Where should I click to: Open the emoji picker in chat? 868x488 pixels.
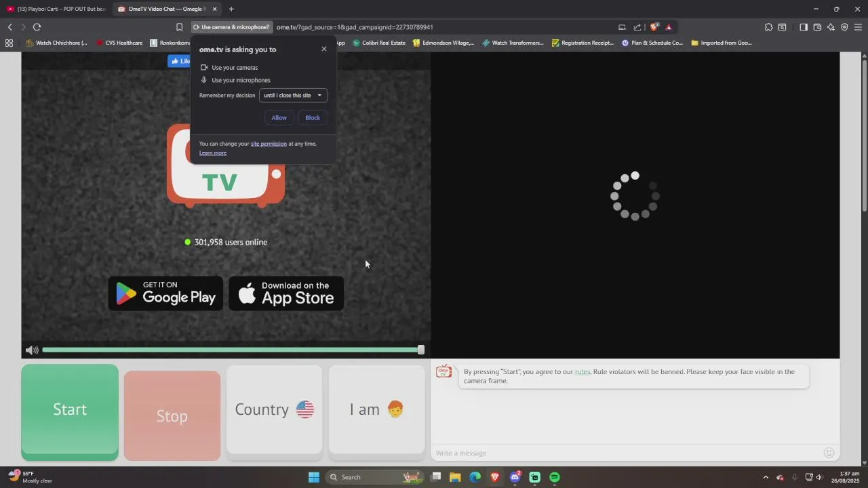829,453
